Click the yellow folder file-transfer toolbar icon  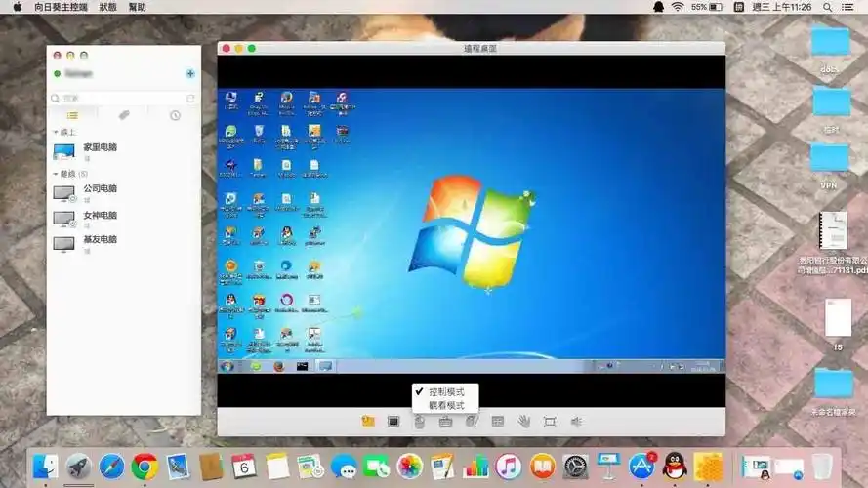368,422
